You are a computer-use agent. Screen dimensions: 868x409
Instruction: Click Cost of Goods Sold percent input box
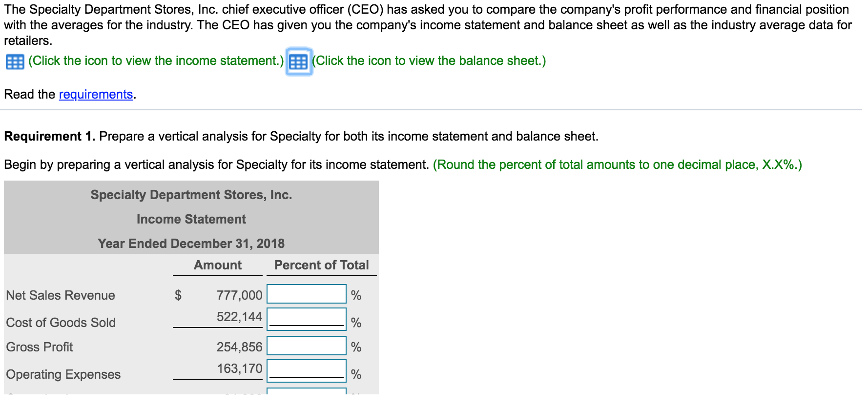coord(306,318)
